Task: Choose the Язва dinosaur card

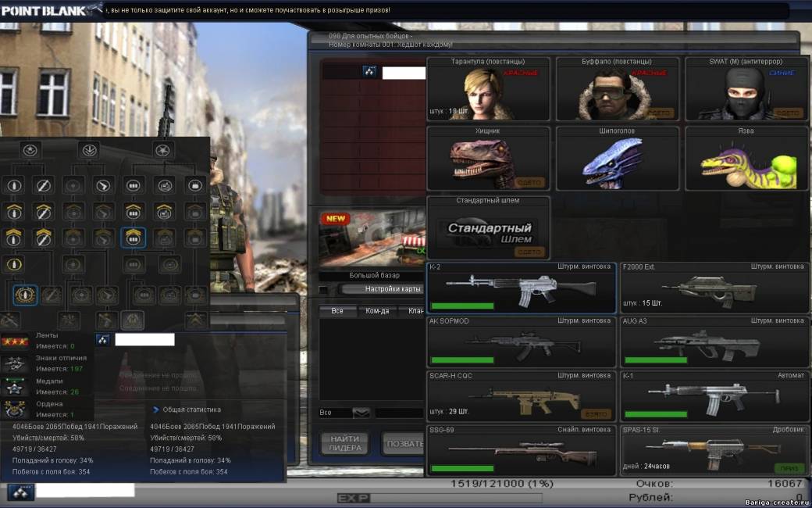Action: click(746, 159)
